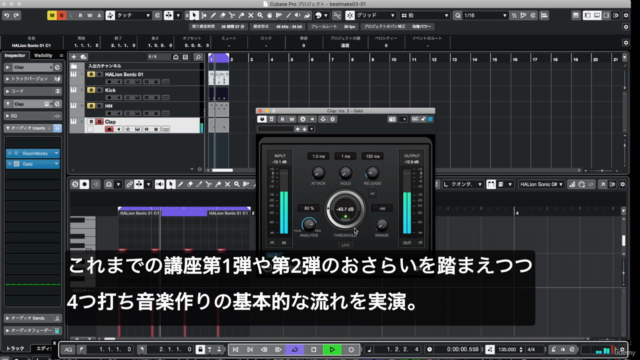Adjust the Gate ATTACK knob
Image resolution: width=640 pixels, height=360 pixels.
[318, 173]
